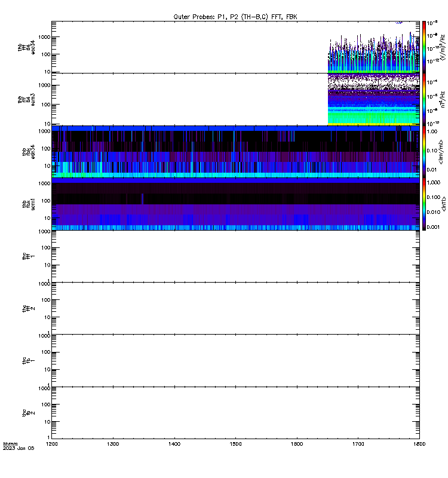The width and height of the screenshot is (448, 478).
Task: Click the empty thc fff 1 panel
Action: point(235,256)
